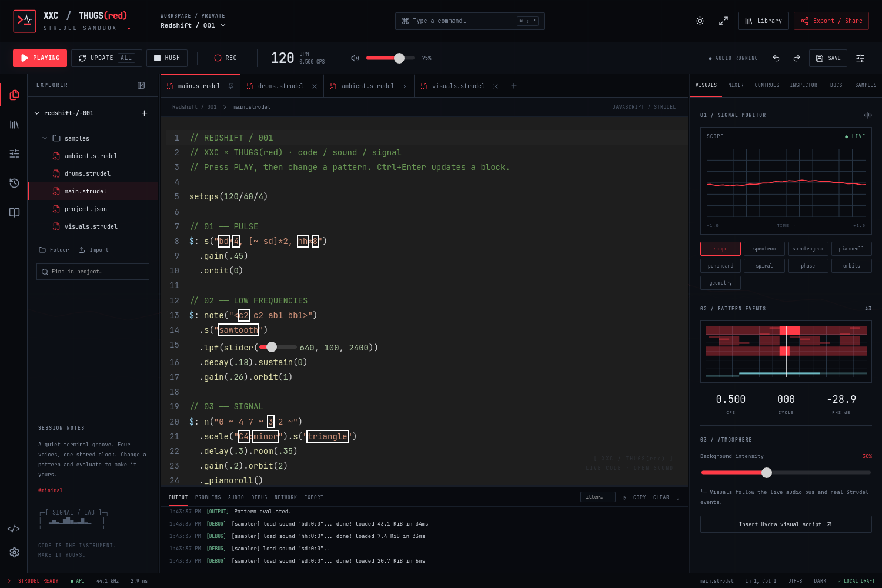
Task: Click Insert Hydra visual script
Action: coord(786,524)
